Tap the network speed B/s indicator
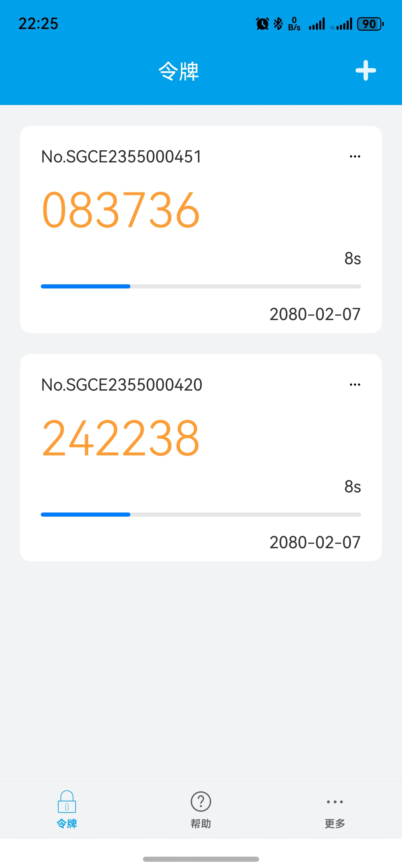The height and width of the screenshot is (868, 402). coord(294,24)
